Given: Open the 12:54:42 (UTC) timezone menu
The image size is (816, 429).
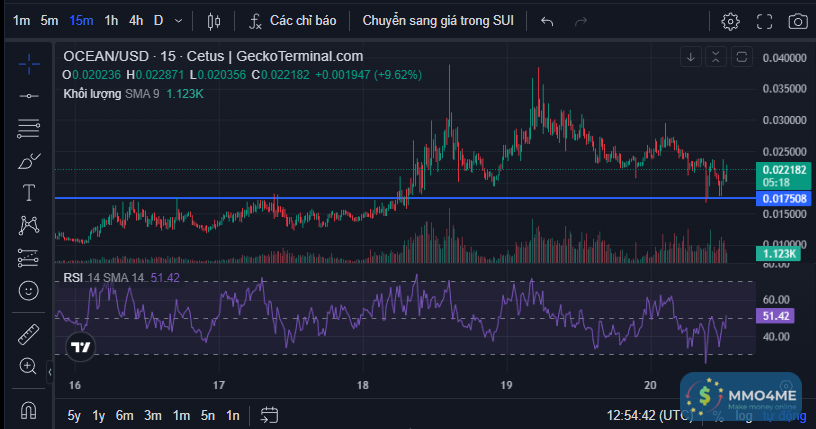Looking at the screenshot, I should [649, 415].
